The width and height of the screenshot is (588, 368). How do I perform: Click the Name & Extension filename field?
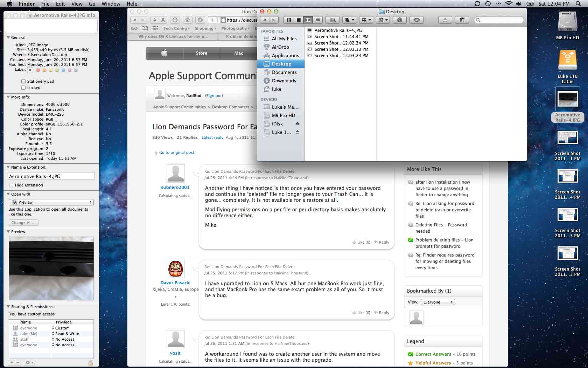[x=51, y=176]
